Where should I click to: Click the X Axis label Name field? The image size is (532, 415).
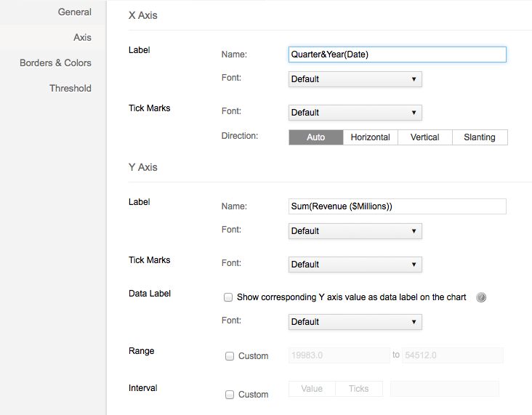pyautogui.click(x=397, y=55)
